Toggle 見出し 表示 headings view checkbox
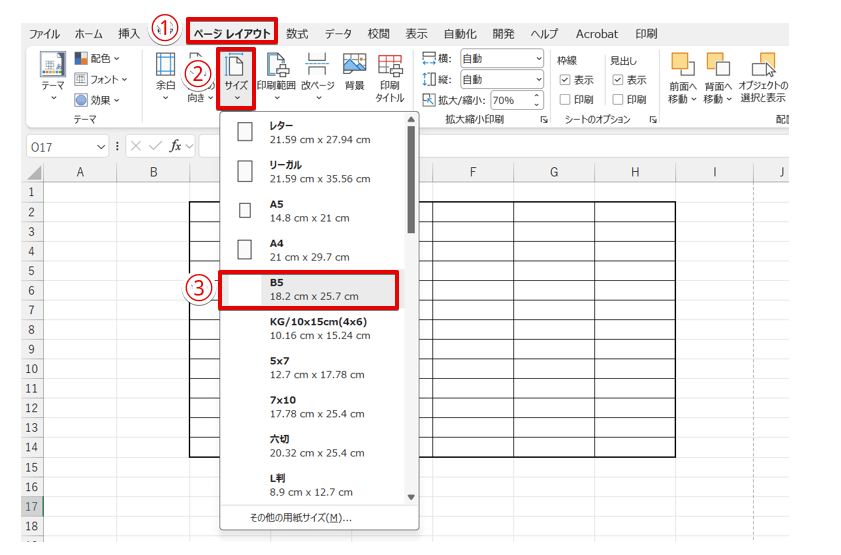This screenshot has height=555, width=841. click(618, 80)
